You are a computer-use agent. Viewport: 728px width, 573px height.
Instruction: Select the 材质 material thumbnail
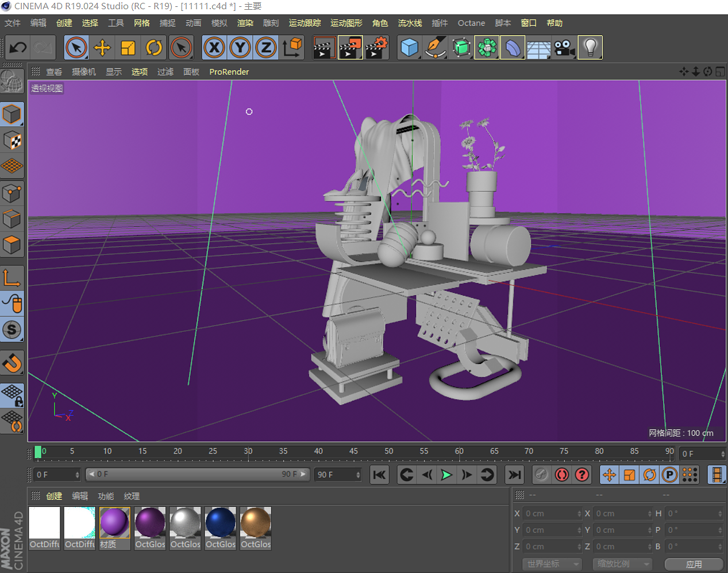(114, 524)
